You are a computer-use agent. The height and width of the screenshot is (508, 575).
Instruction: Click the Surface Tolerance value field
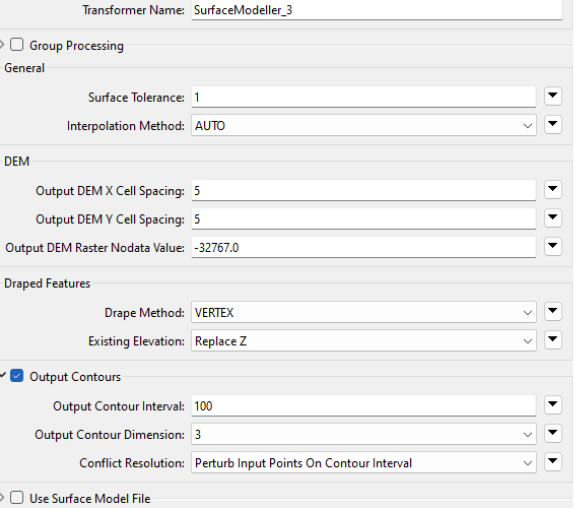364,97
